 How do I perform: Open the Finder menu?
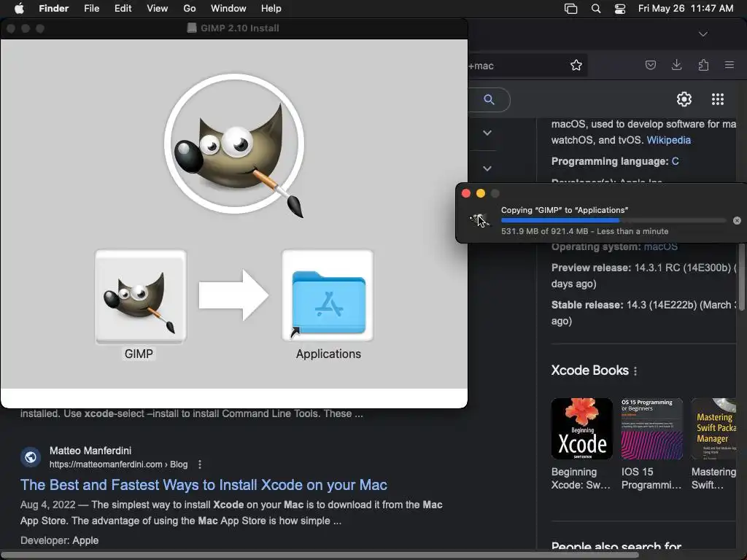[54, 8]
